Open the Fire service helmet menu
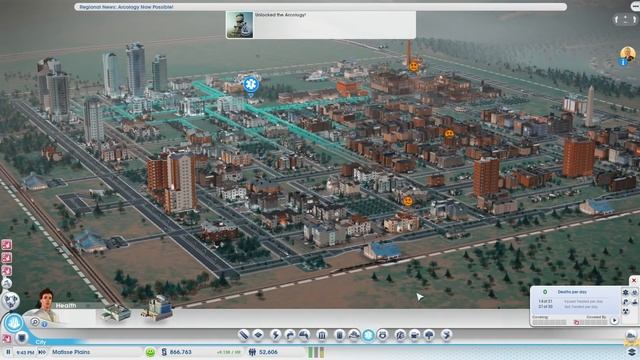 (353, 335)
